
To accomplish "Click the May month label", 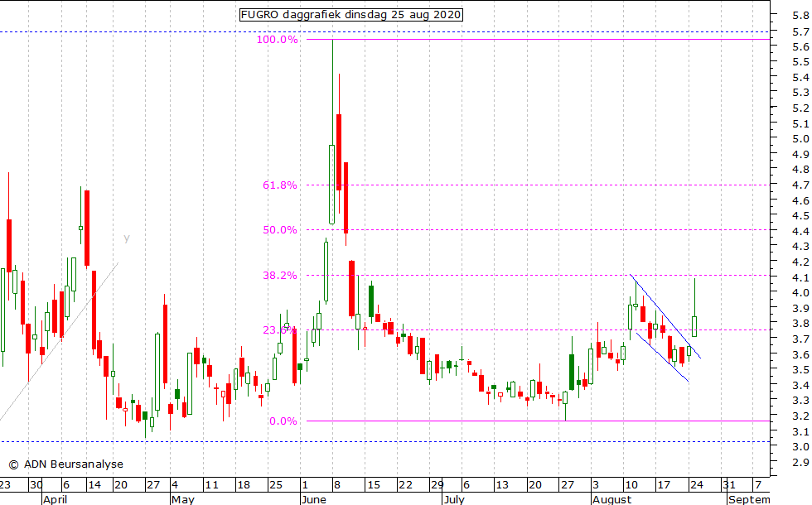I will pos(183,499).
